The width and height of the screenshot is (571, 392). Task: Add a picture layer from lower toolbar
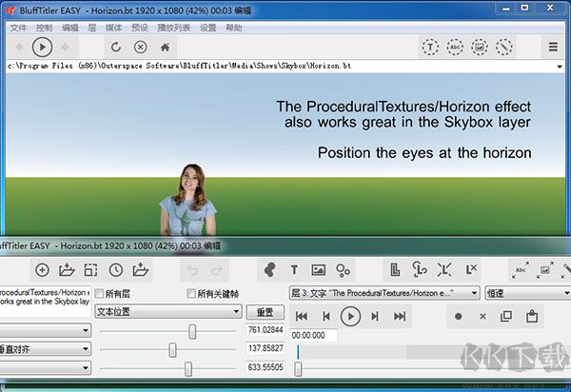319,270
